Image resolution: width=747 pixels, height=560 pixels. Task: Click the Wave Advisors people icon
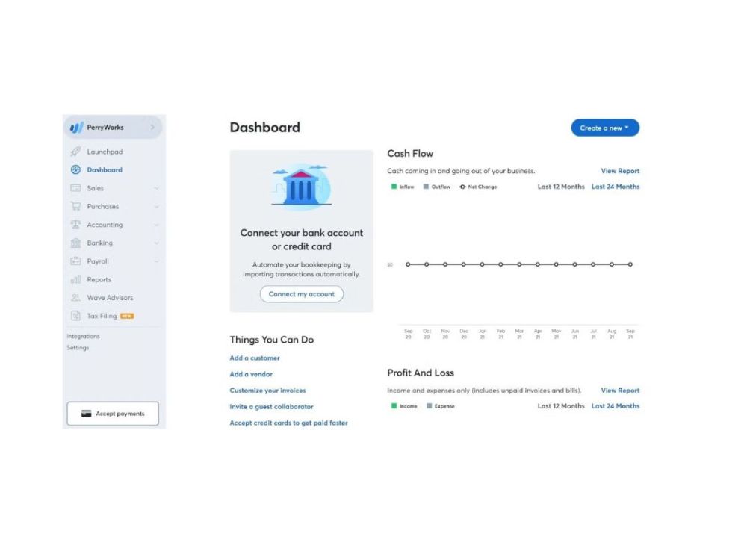(x=75, y=298)
